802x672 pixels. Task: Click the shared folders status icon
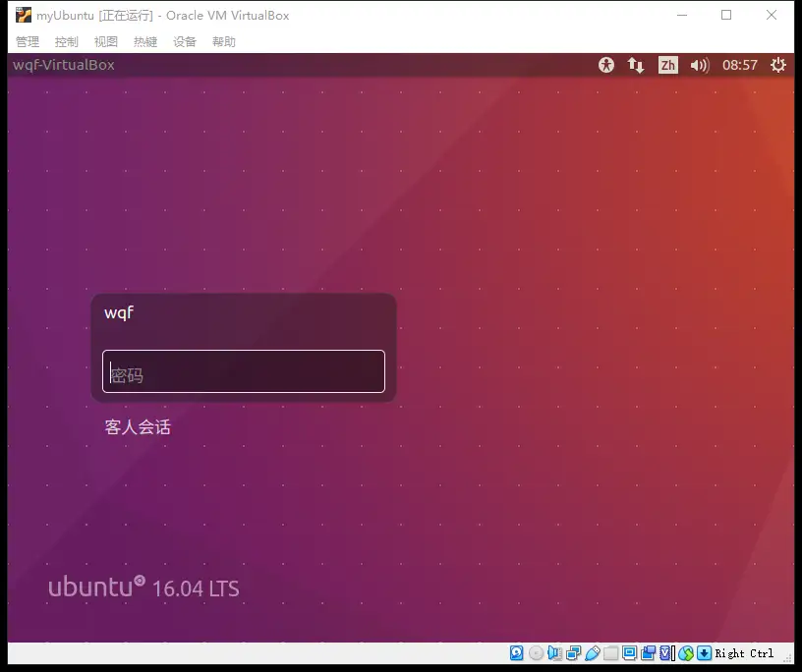[610, 653]
